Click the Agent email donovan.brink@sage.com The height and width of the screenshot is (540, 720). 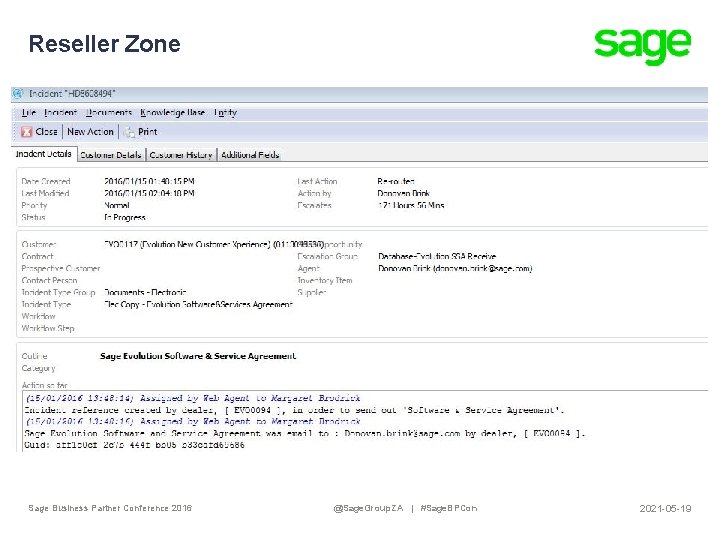coord(483,268)
